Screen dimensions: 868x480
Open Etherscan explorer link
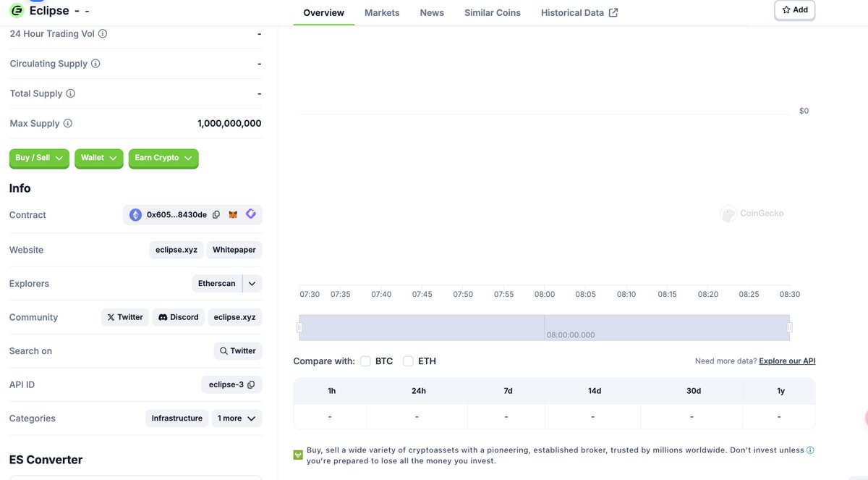click(x=217, y=284)
